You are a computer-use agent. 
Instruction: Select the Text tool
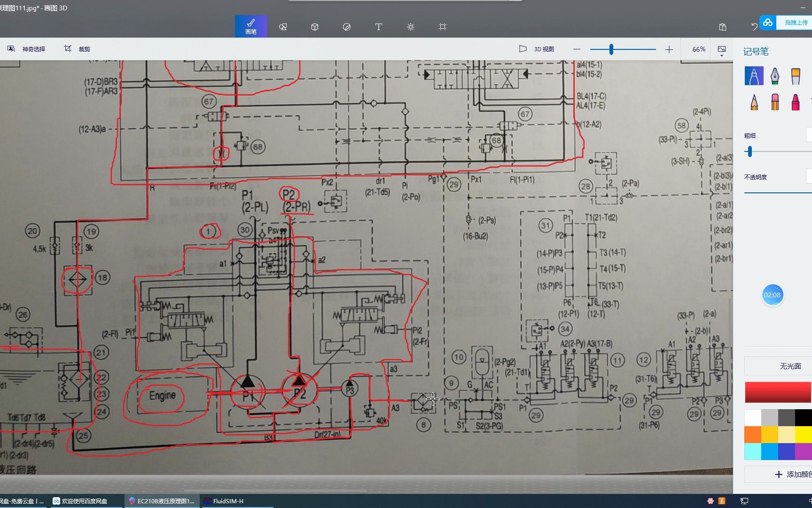click(x=379, y=27)
